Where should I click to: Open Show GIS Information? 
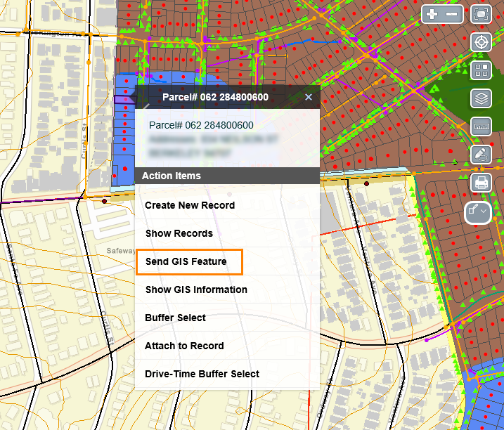point(196,289)
